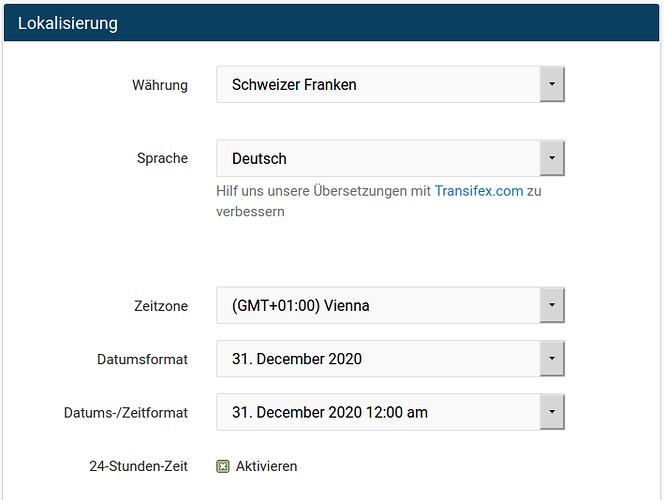Viewport: 664px width, 500px height.
Task: Open the Deutsch language selector
Action: [390, 158]
